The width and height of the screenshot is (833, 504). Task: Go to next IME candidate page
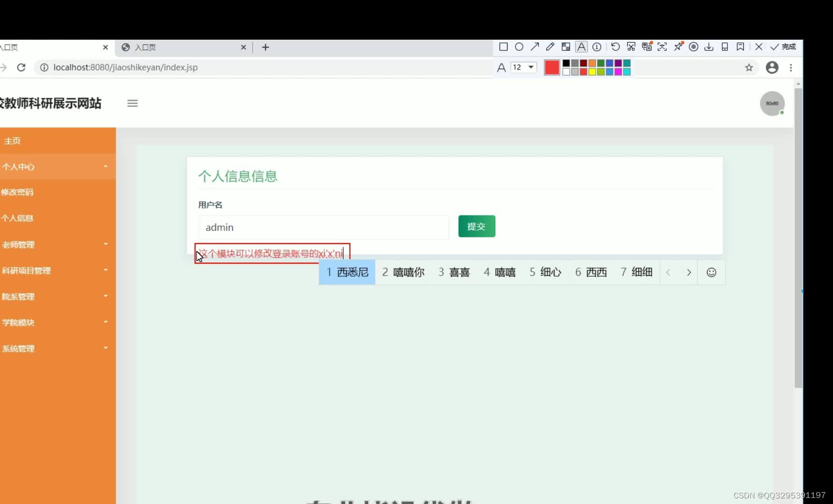coord(689,273)
